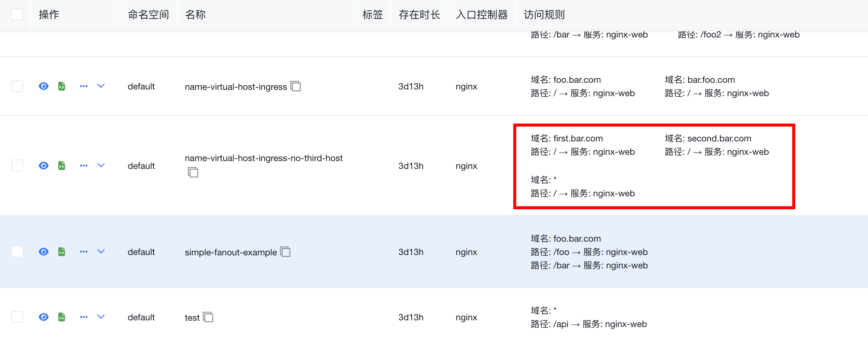Image resolution: width=868 pixels, height=340 pixels.
Task: Click the 名称 column header
Action: pos(195,14)
